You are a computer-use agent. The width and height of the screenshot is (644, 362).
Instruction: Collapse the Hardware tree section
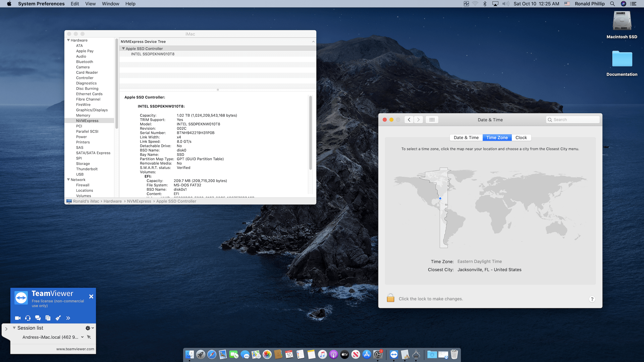tap(68, 40)
